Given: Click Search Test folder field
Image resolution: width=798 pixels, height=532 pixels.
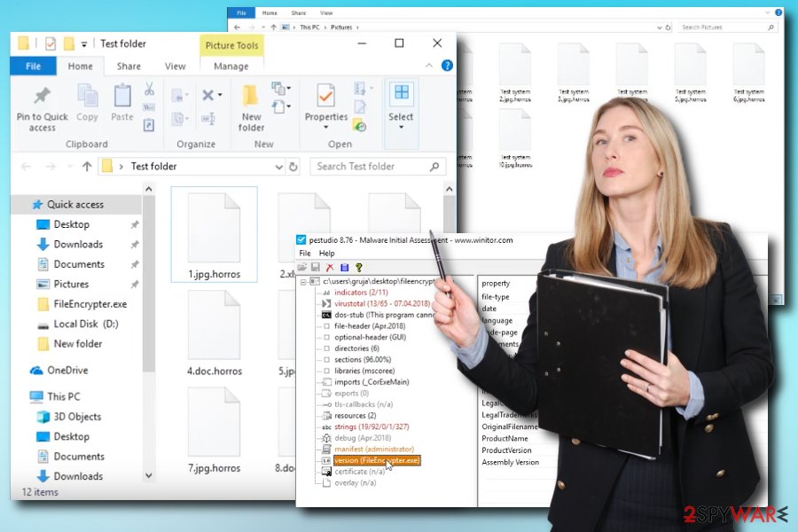Looking at the screenshot, I should tap(378, 167).
